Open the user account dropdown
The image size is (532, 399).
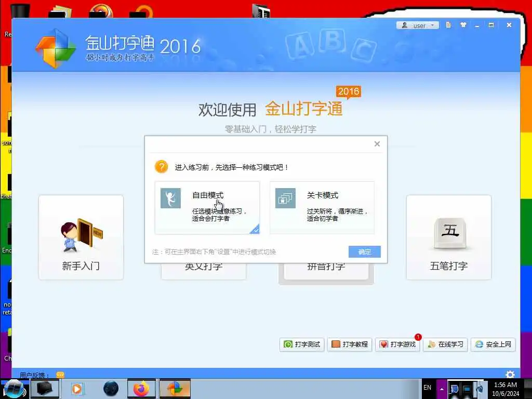click(x=417, y=25)
